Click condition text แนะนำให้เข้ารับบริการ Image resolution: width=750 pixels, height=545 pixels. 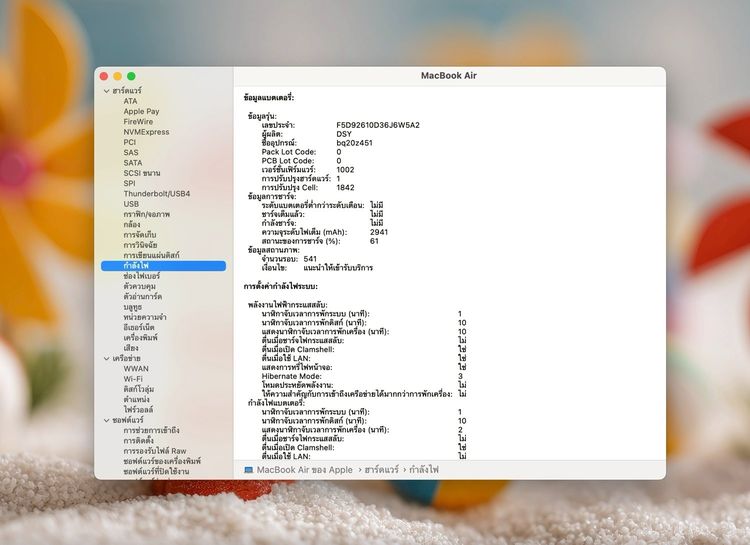click(x=338, y=268)
